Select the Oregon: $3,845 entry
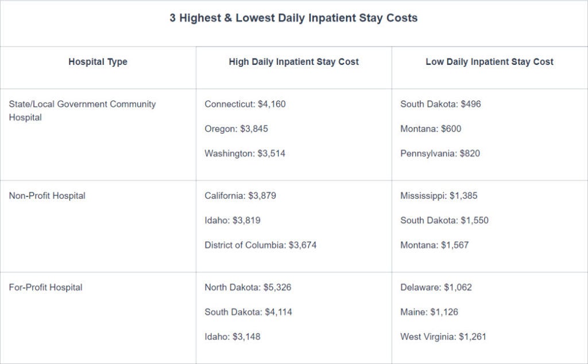 pos(237,129)
